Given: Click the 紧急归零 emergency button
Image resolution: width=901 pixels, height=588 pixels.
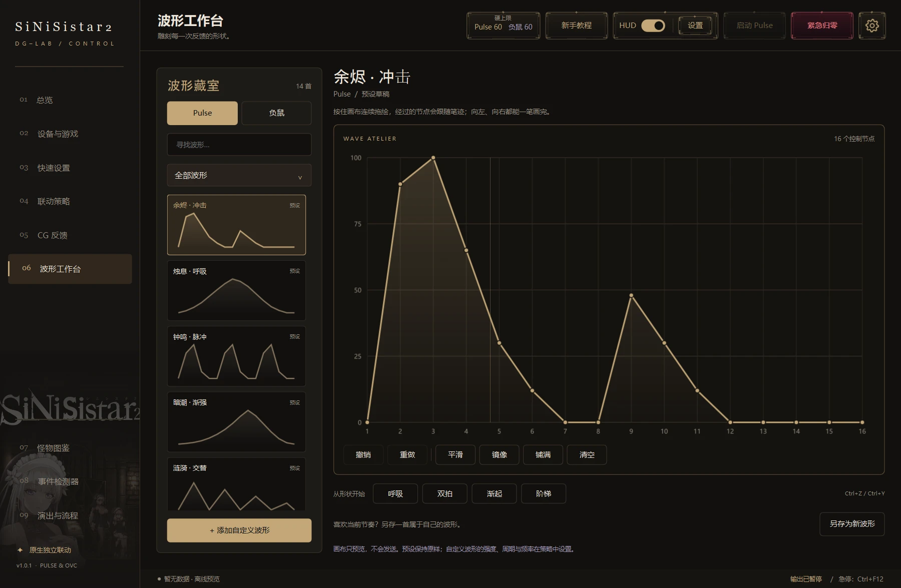Looking at the screenshot, I should pyautogui.click(x=822, y=26).
